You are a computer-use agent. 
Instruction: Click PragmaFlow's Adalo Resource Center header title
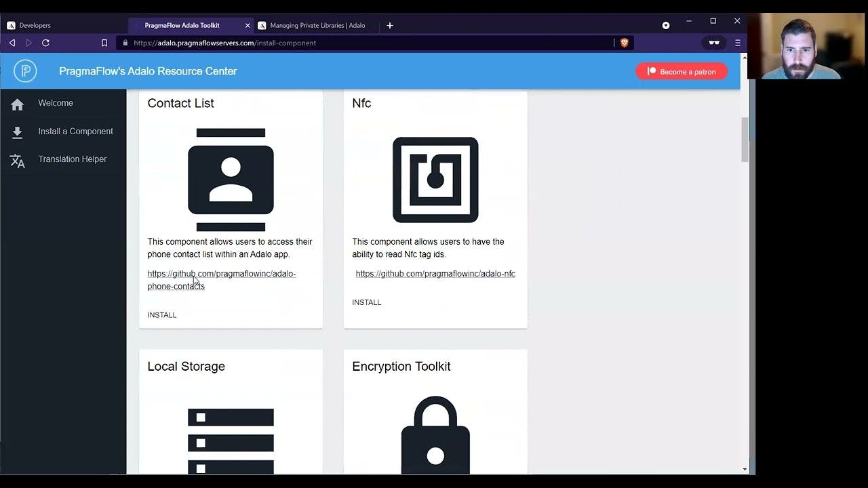coord(148,71)
